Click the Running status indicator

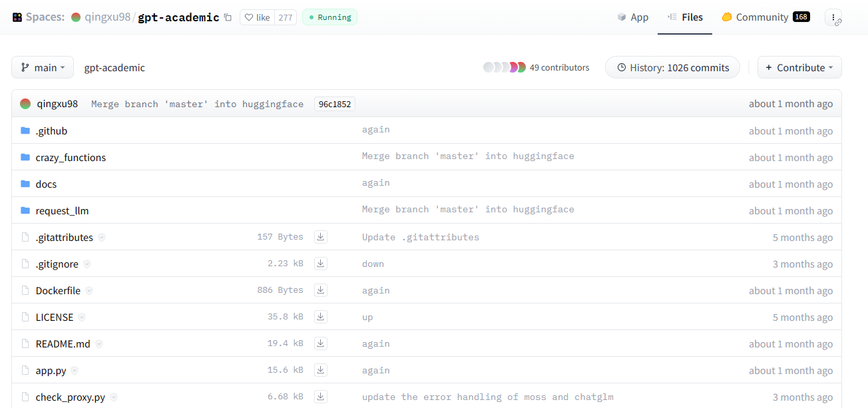329,17
